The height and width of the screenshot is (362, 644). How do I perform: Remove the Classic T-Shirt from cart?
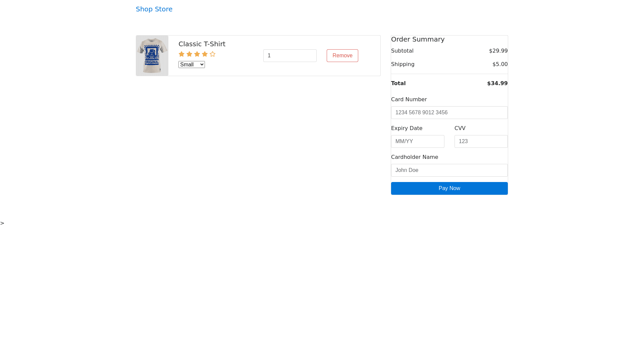[x=342, y=56]
